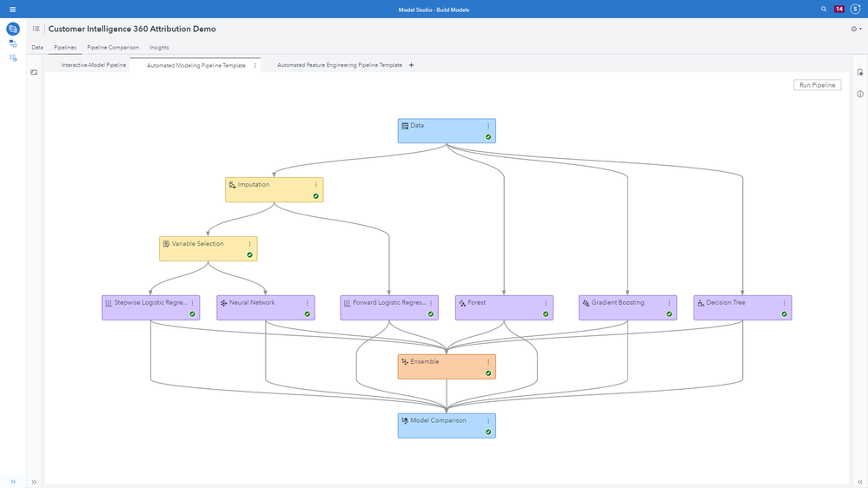Screen dimensions: 868x488
Task: Select the Variable Selection node
Action: (209, 249)
